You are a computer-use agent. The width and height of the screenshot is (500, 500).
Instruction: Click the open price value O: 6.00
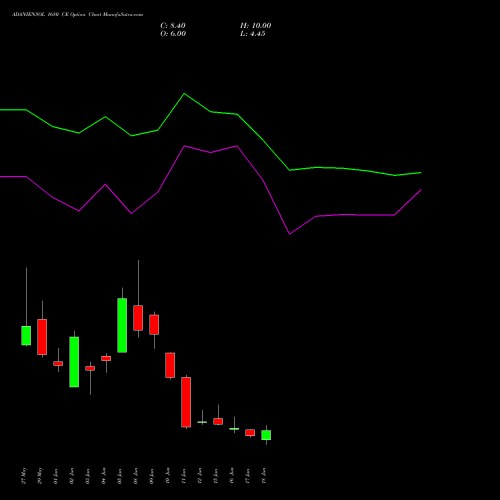coord(173,34)
